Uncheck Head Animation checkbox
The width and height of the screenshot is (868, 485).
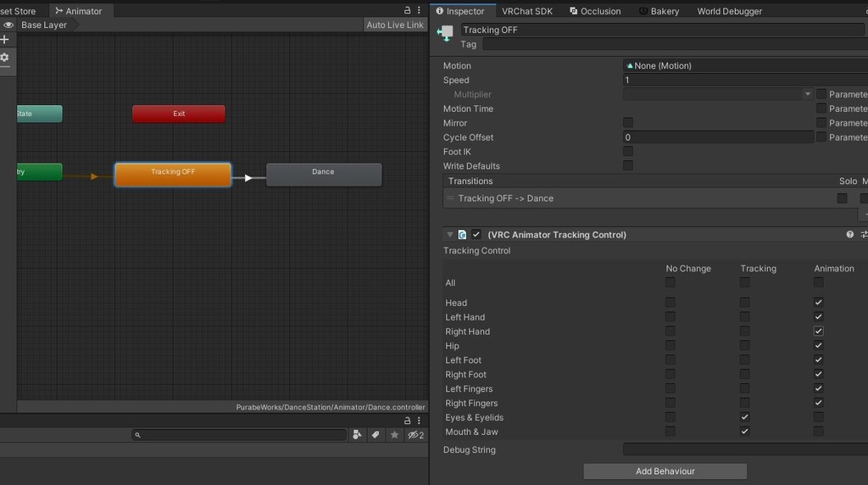[818, 303]
